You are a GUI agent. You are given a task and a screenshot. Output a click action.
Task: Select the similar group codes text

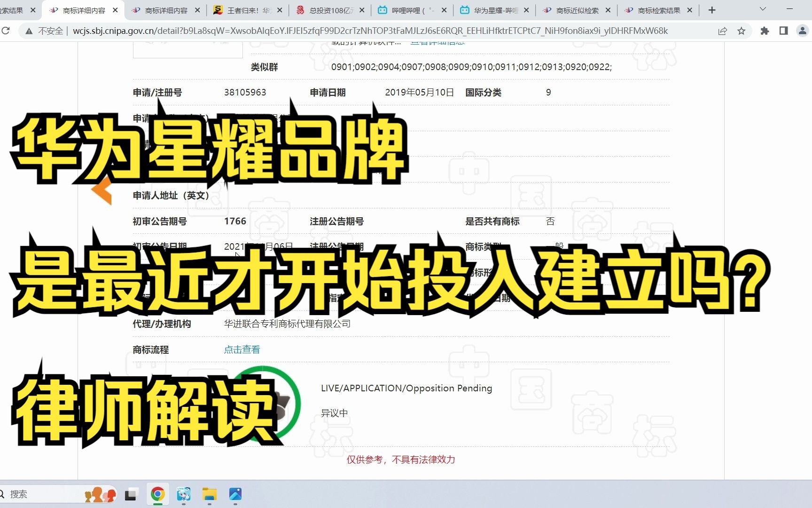pyautogui.click(x=471, y=67)
